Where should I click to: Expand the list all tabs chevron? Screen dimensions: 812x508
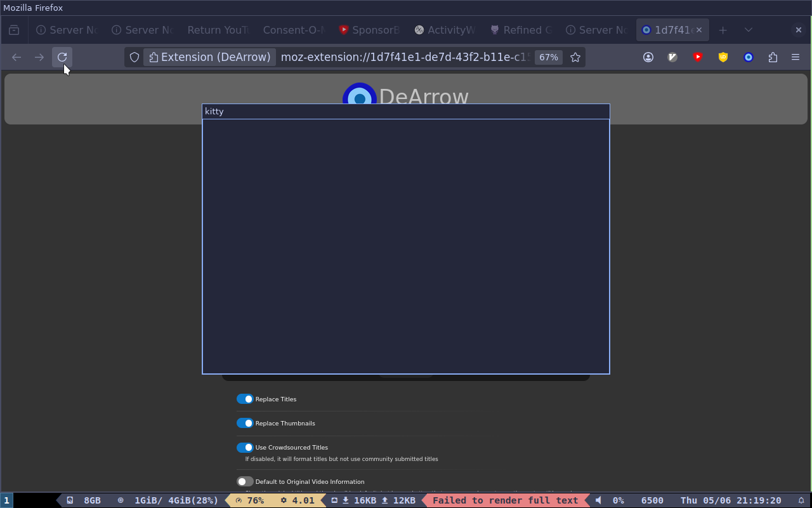[x=749, y=30]
